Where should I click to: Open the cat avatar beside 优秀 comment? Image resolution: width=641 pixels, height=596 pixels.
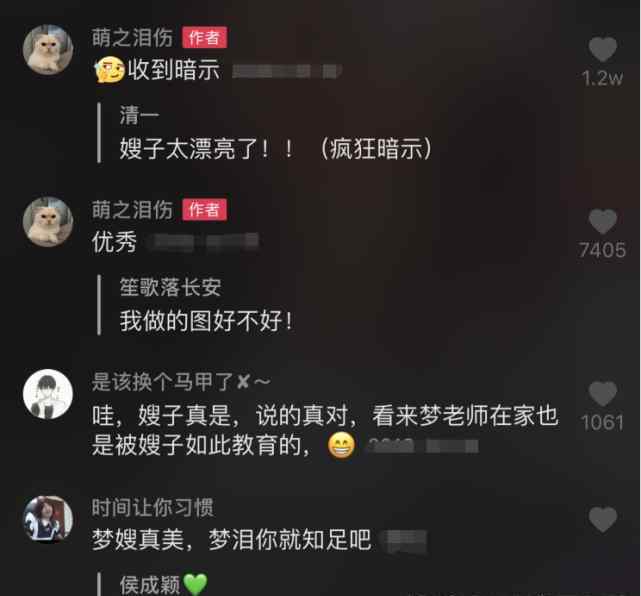pos(48,222)
